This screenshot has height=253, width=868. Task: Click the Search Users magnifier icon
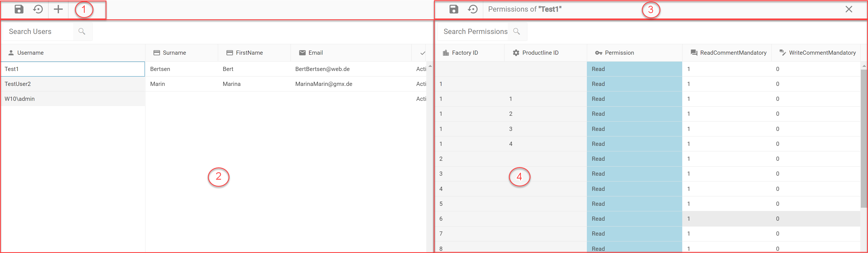click(82, 32)
